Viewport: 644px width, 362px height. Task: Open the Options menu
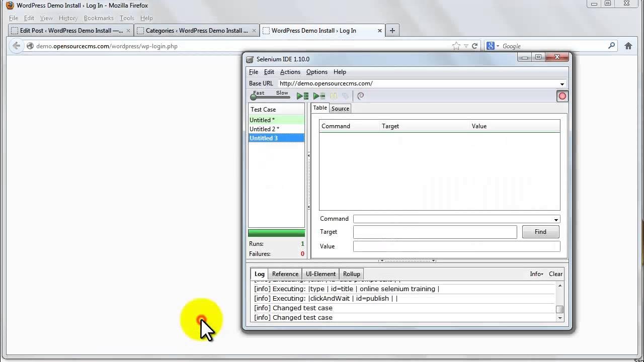pos(317,72)
